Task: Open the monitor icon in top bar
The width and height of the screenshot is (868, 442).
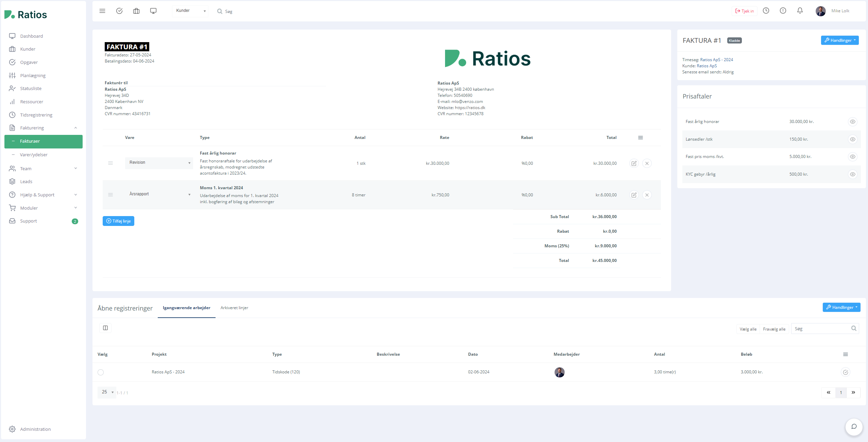Action: (153, 11)
